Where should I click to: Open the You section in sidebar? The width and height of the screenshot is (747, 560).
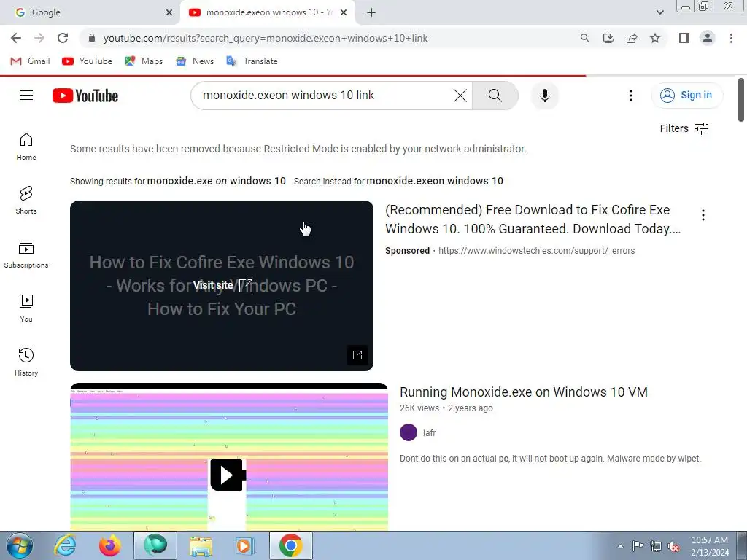pyautogui.click(x=26, y=308)
